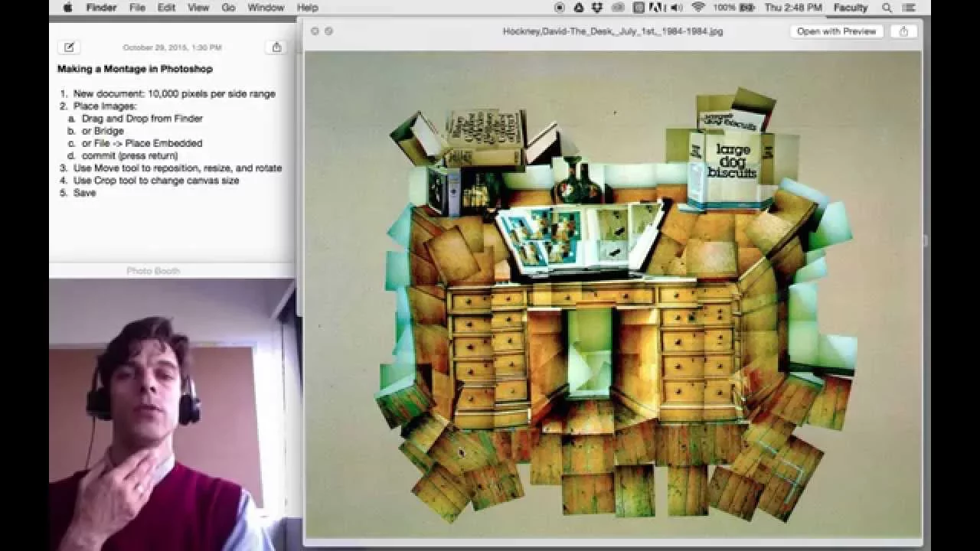Open the Dropbox menu bar icon
This screenshot has height=551, width=980.
(x=597, y=8)
